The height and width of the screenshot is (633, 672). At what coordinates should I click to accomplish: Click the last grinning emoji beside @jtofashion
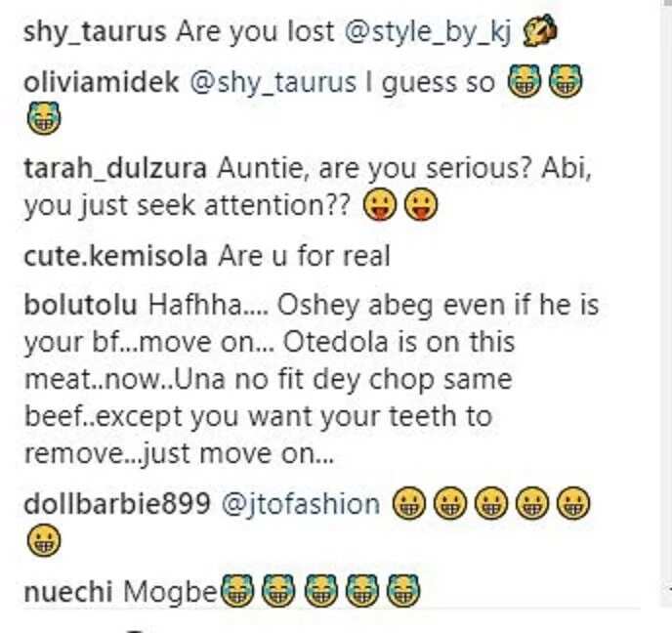(573, 503)
